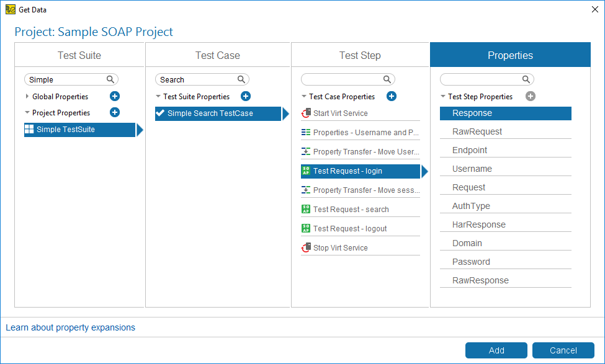605x364 pixels.
Task: Select the Properties column header
Action: (510, 55)
